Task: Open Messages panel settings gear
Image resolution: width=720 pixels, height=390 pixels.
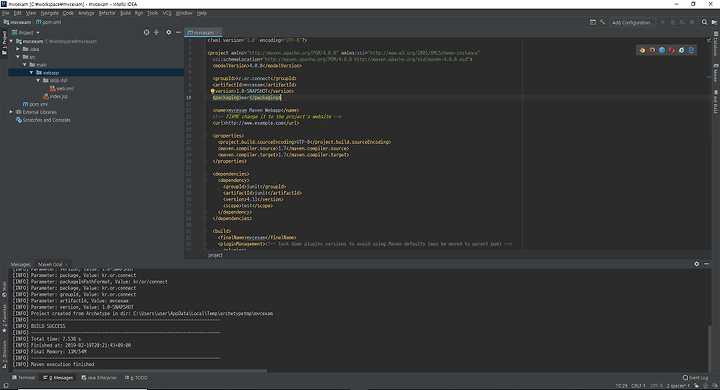Action: [697, 264]
